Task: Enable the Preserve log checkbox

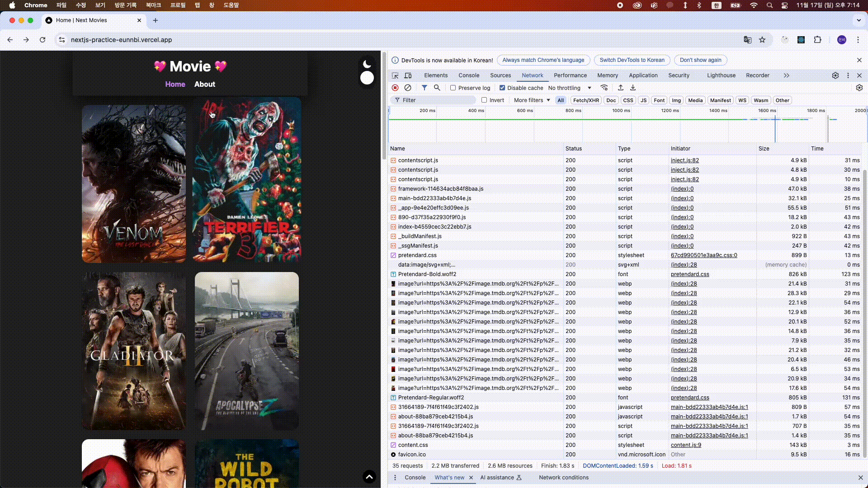Action: click(x=453, y=88)
